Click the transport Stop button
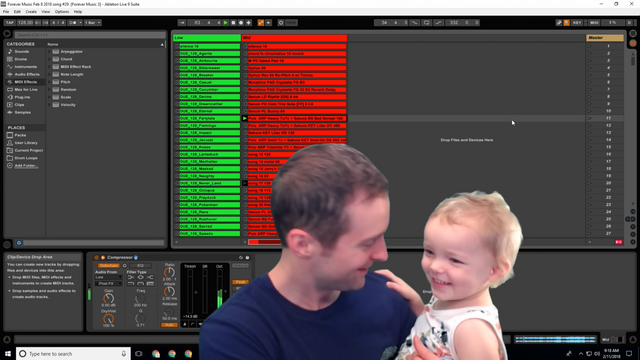This screenshot has width=640, height=360. (233, 23)
